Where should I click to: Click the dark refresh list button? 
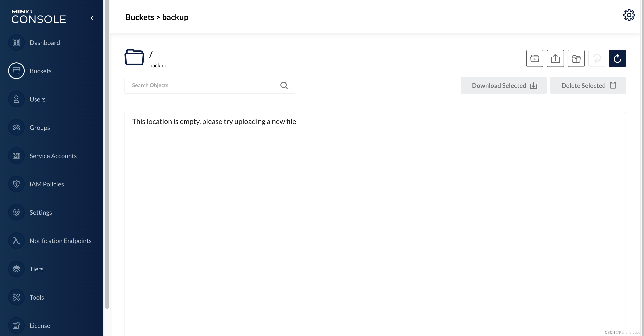617,58
